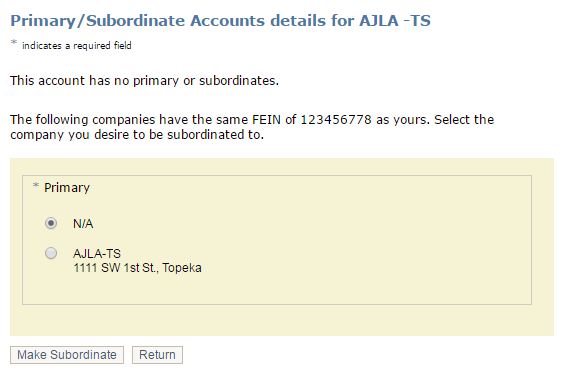Click the "indicates a required field" note
Image resolution: width=563 pixels, height=371 pixels.
[76, 46]
